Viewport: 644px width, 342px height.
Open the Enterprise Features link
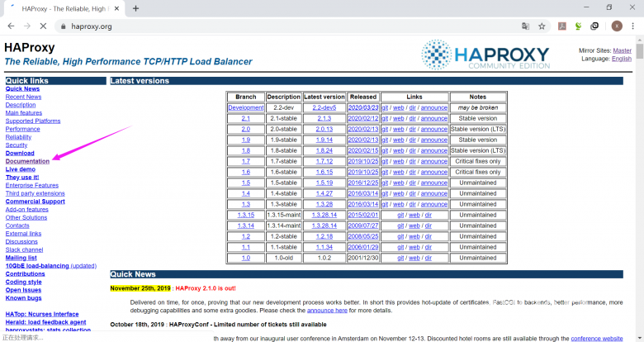[x=32, y=185]
